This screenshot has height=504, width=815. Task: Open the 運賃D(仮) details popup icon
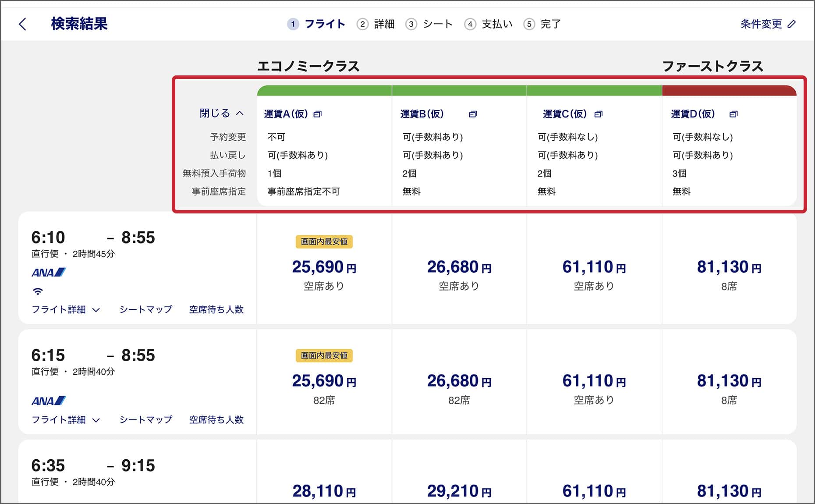tap(733, 114)
